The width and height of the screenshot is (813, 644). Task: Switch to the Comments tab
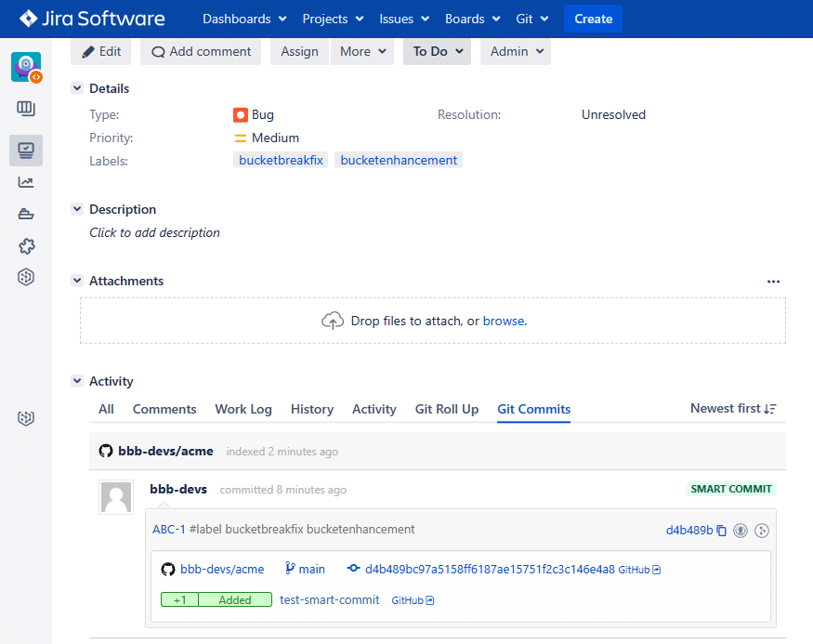[x=164, y=409]
